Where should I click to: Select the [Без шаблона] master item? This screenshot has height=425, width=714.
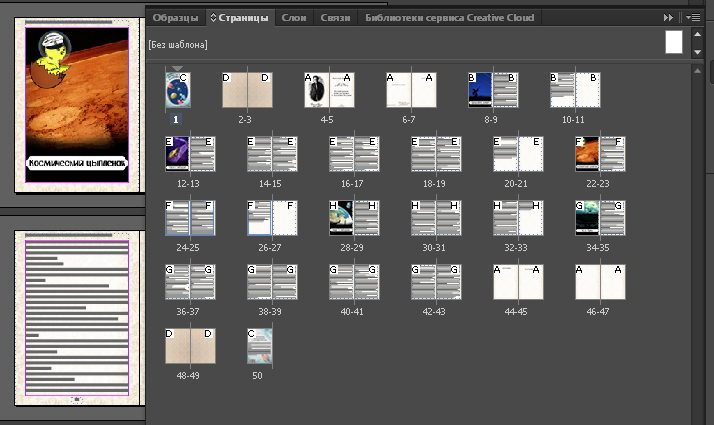pos(178,44)
